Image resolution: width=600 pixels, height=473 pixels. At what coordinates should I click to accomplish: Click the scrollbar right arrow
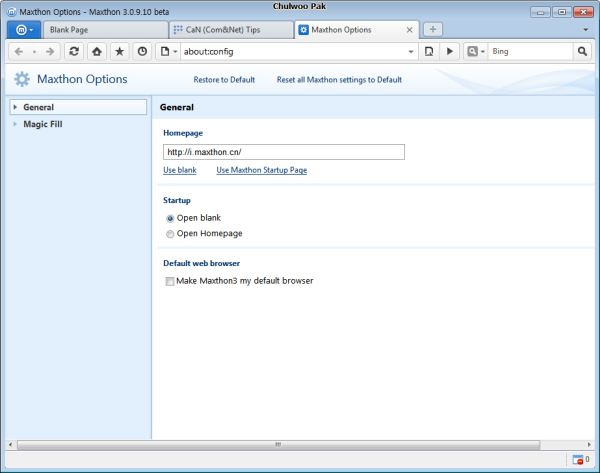(589, 445)
